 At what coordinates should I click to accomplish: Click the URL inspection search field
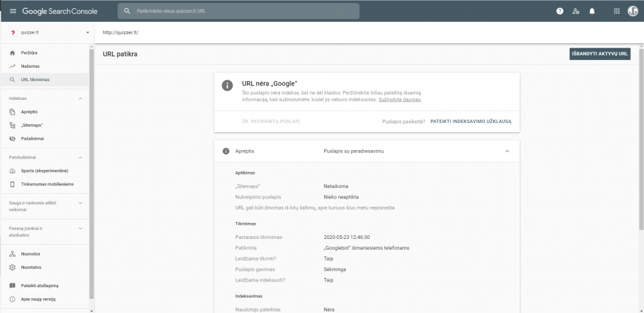point(238,11)
